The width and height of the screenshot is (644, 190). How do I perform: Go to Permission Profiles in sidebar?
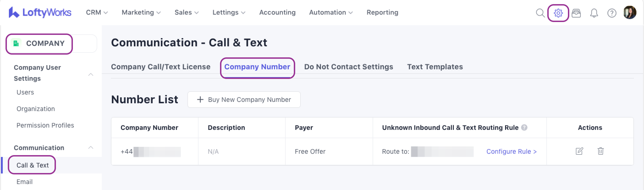tap(45, 125)
